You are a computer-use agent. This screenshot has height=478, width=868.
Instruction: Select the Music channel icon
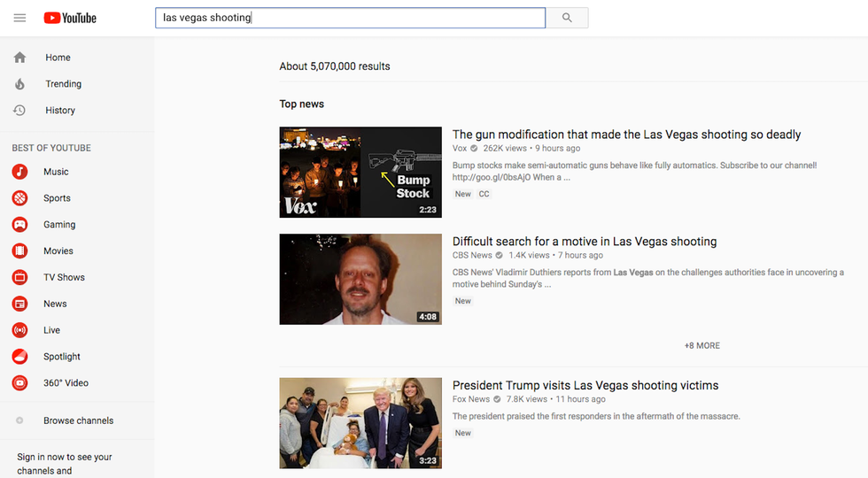pyautogui.click(x=19, y=172)
